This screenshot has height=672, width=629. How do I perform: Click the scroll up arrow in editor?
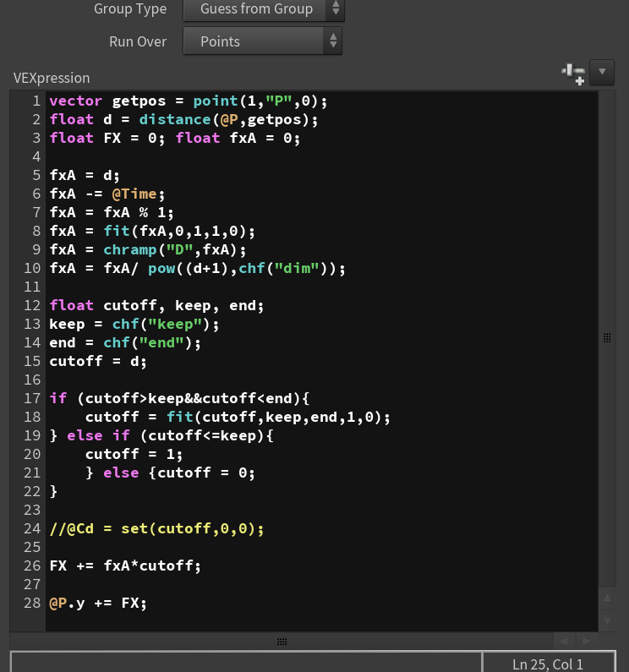pyautogui.click(x=607, y=598)
